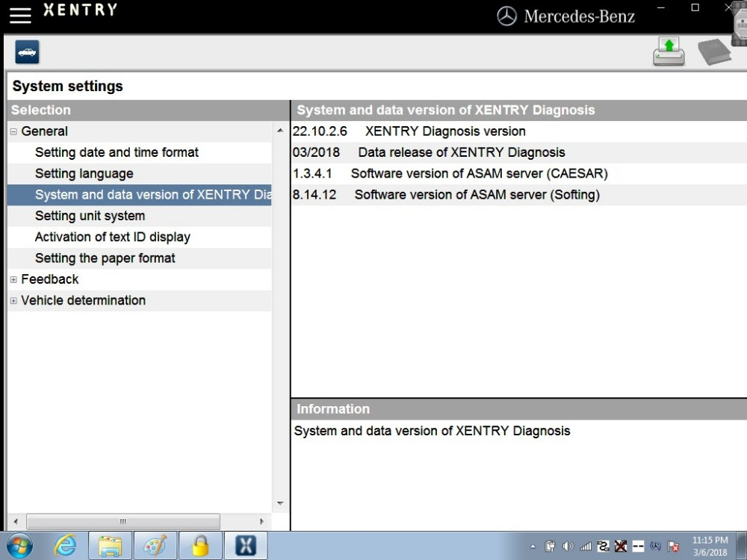Launch Internet Explorer from taskbar
747x560 pixels.
[x=64, y=546]
